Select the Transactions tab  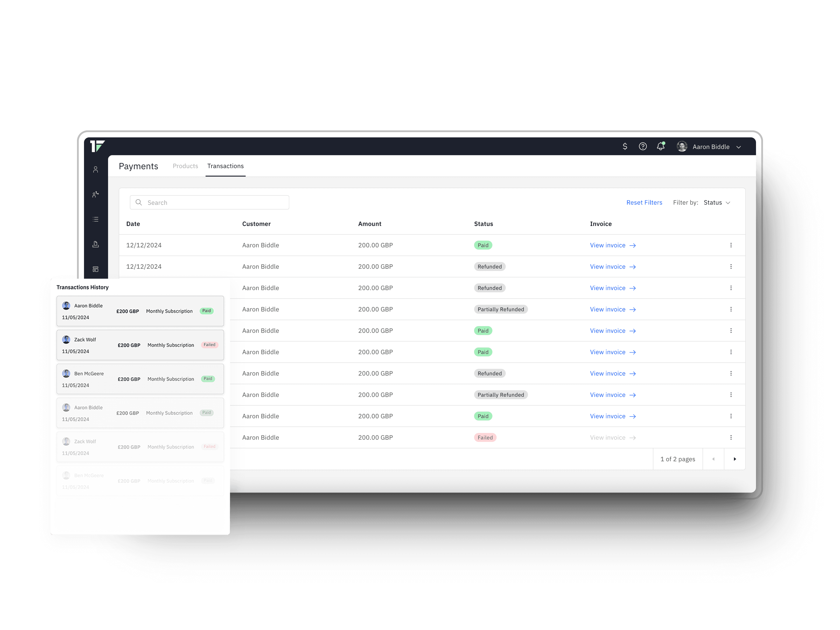(x=226, y=166)
